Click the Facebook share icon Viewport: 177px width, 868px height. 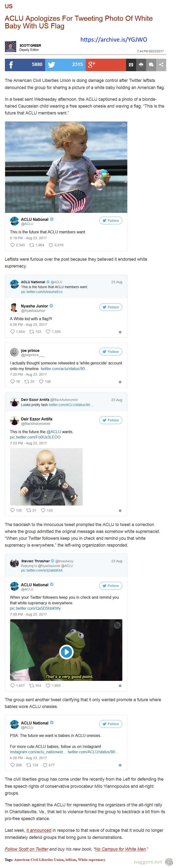click(x=11, y=65)
